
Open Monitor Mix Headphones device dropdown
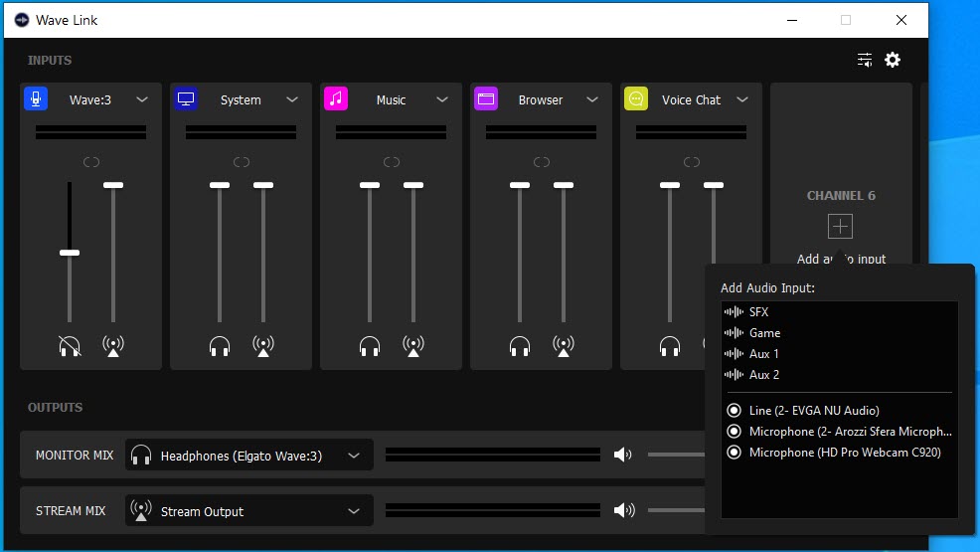point(249,456)
